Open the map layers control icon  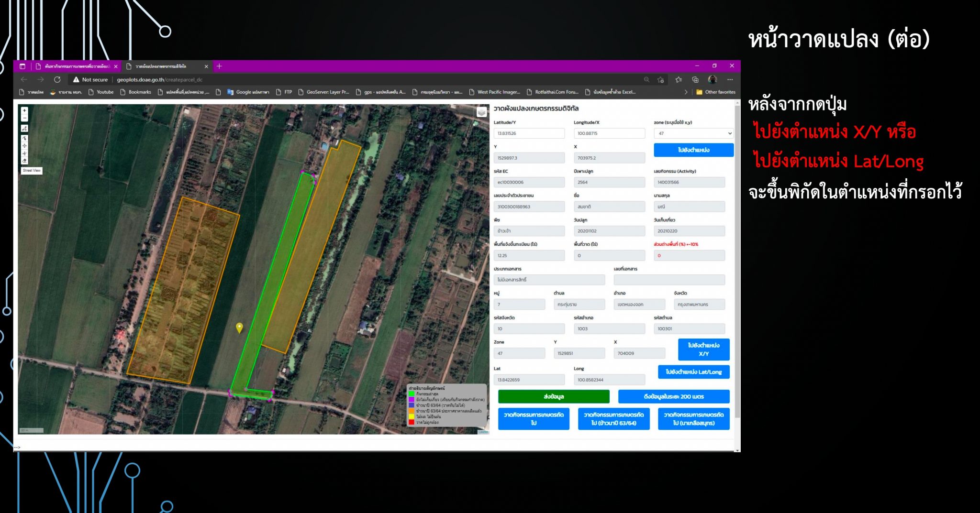(x=481, y=112)
